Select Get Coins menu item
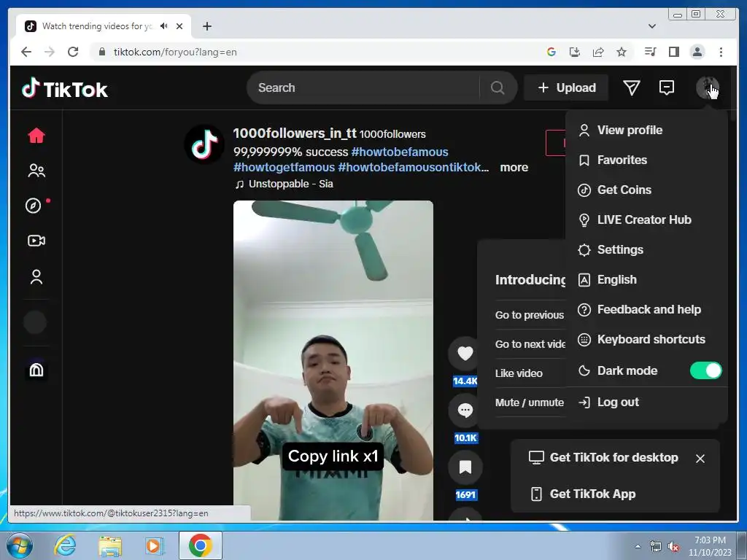Screen dimensions: 747x560 tap(646, 190)
